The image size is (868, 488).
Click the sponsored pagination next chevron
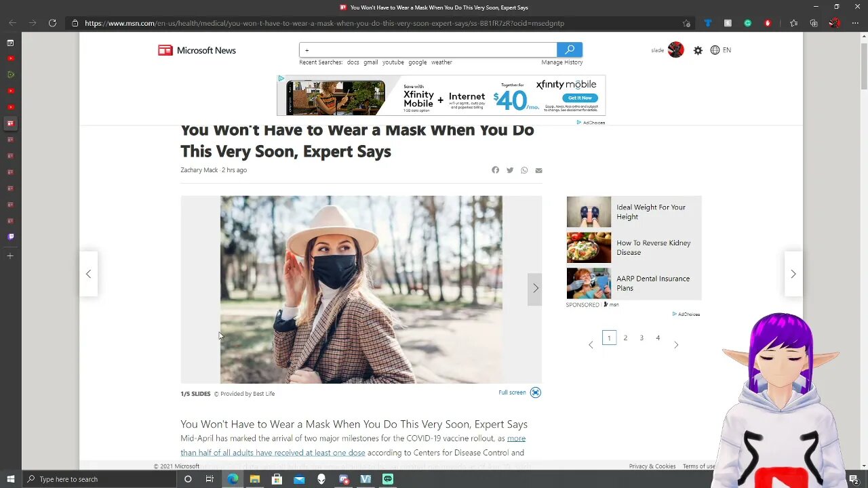[x=676, y=345]
